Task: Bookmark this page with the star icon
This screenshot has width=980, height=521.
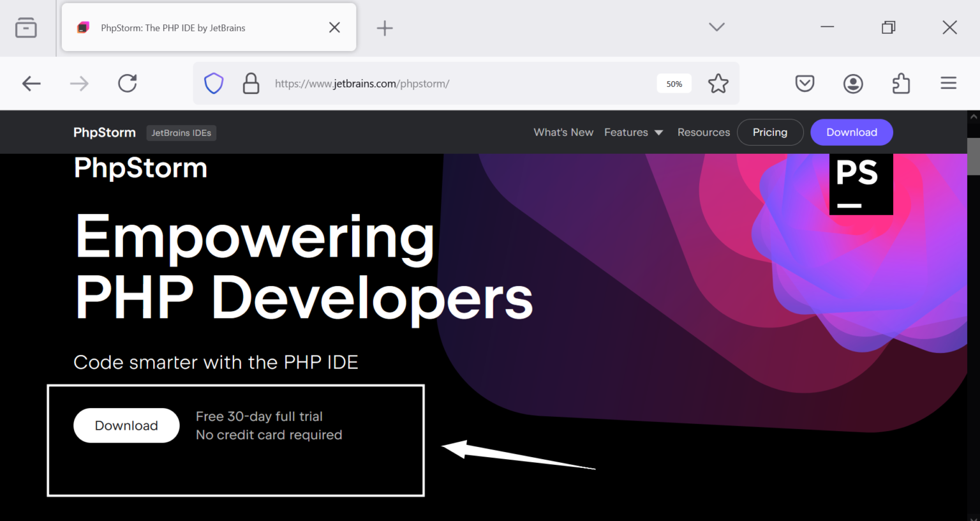Action: click(718, 83)
